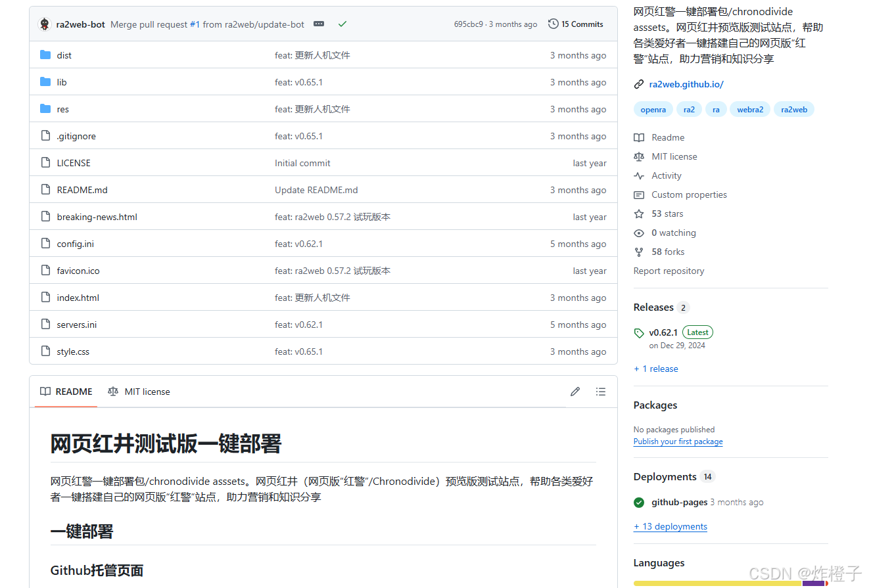This screenshot has width=871, height=588.
Task: Click the Packages heading link
Action: 655,405
